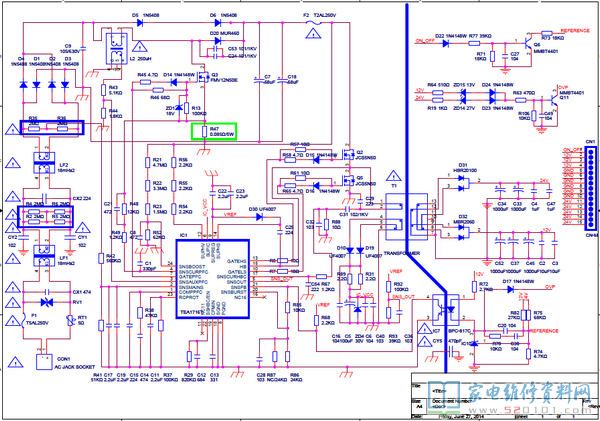The height and width of the screenshot is (421, 600).
Task: Click the RV1 varistor symbol
Action: [x=47, y=302]
